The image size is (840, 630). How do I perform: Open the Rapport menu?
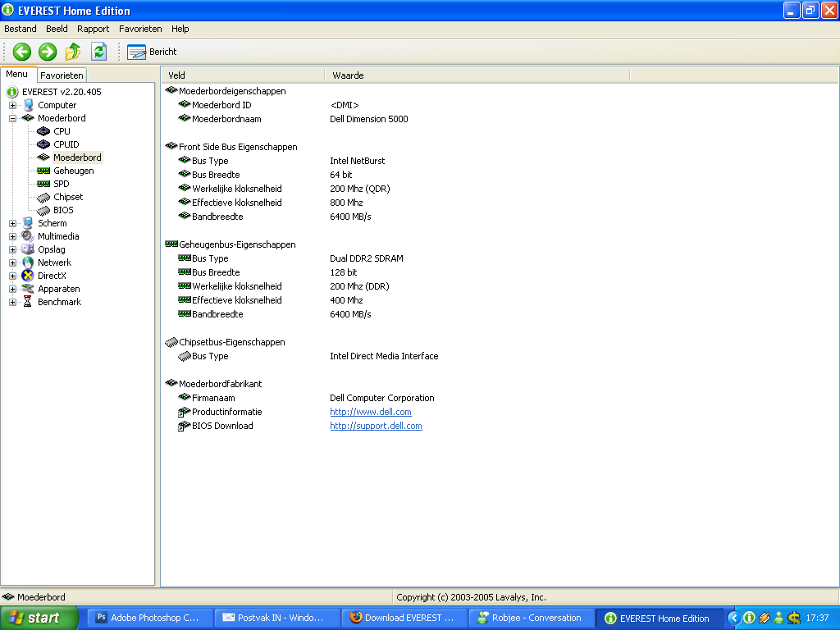pyautogui.click(x=94, y=29)
